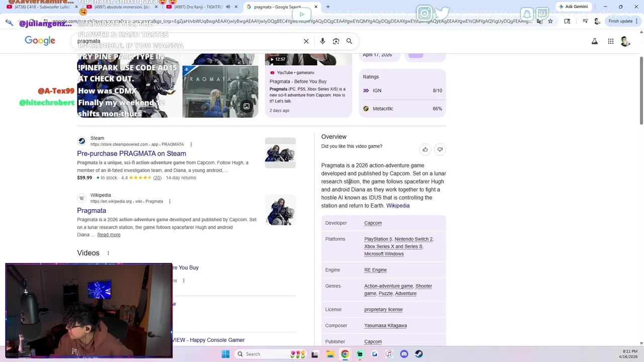Open the Wikipedia result site favicon
Image resolution: width=644 pixels, height=362 pixels.
tap(82, 198)
